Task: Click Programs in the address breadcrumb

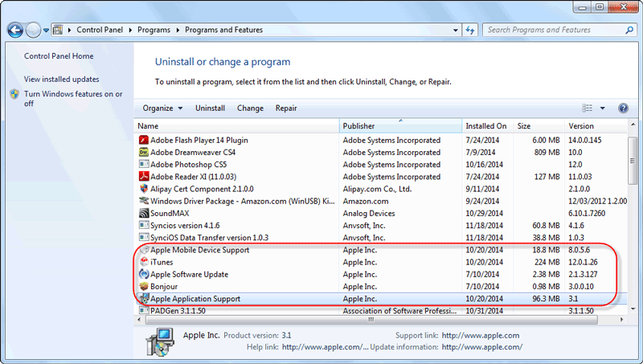Action: [154, 30]
